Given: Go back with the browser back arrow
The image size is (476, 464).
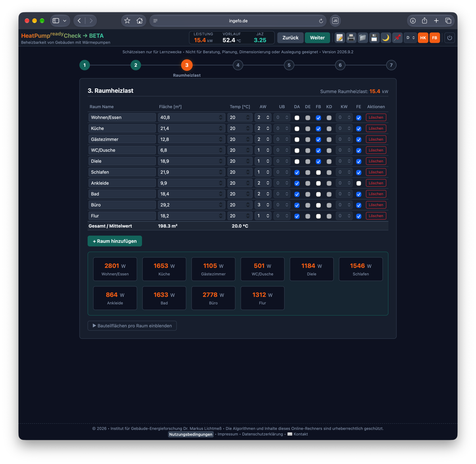Looking at the screenshot, I should click(79, 21).
